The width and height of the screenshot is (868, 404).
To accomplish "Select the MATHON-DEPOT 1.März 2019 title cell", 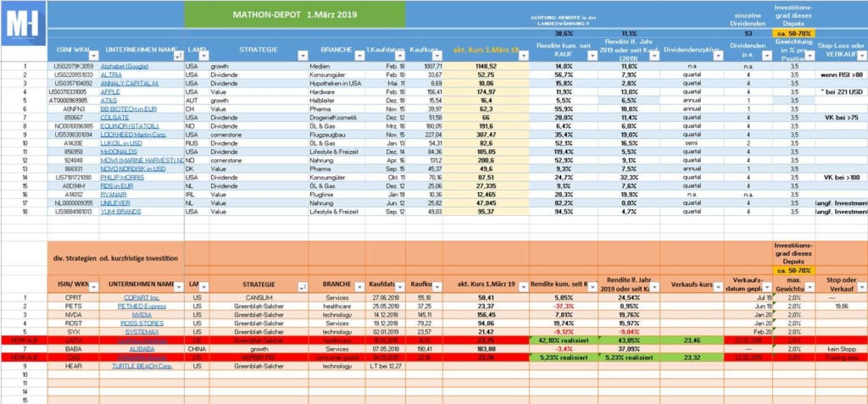I will [294, 14].
